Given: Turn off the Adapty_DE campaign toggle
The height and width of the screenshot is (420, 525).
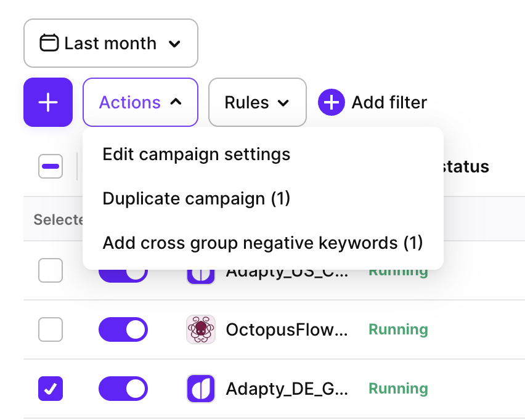Looking at the screenshot, I should (x=123, y=389).
